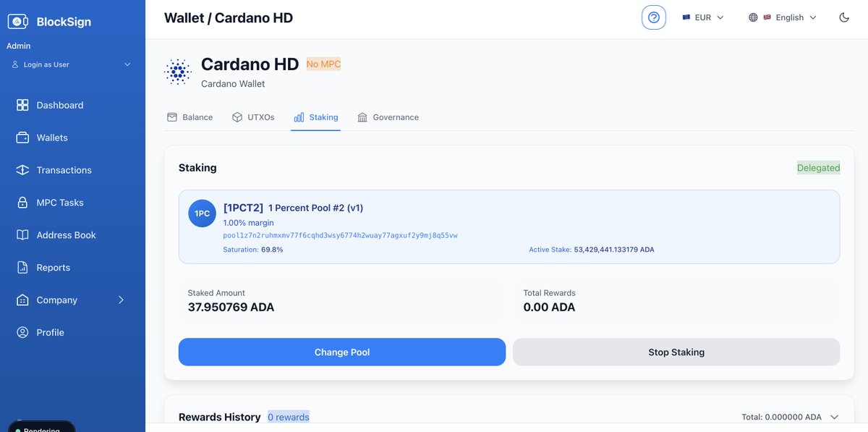Click the Balance tab icon
The image size is (868, 432).
[x=172, y=117]
